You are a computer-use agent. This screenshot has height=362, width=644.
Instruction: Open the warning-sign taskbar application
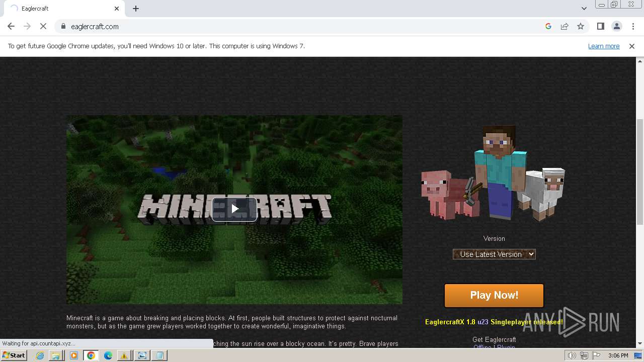pyautogui.click(x=124, y=355)
